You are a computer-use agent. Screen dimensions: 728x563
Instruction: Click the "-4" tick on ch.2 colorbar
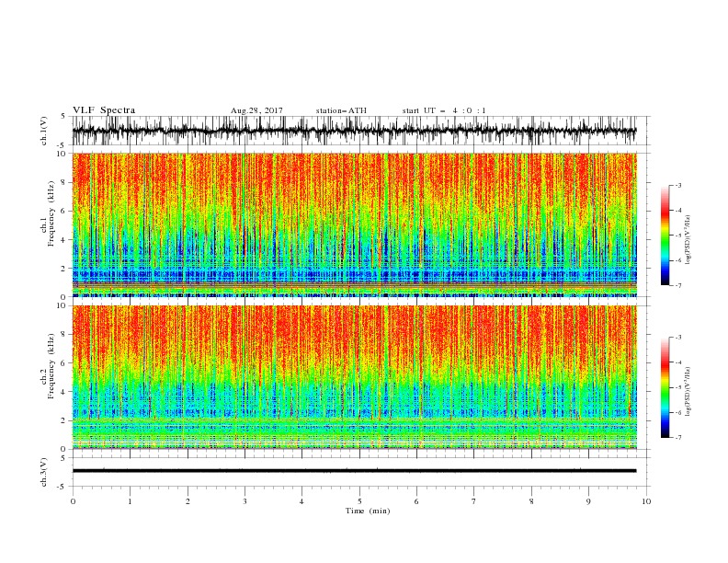tap(677, 362)
